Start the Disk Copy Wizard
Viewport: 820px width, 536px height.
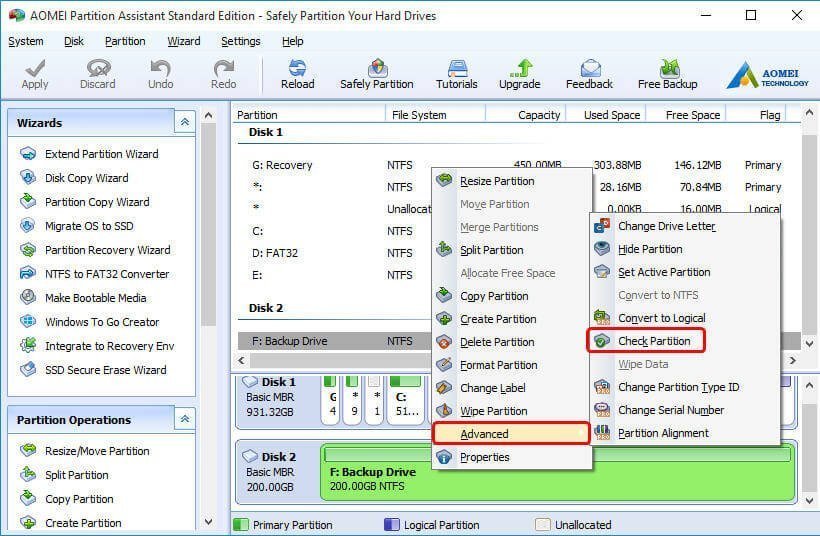[x=74, y=178]
